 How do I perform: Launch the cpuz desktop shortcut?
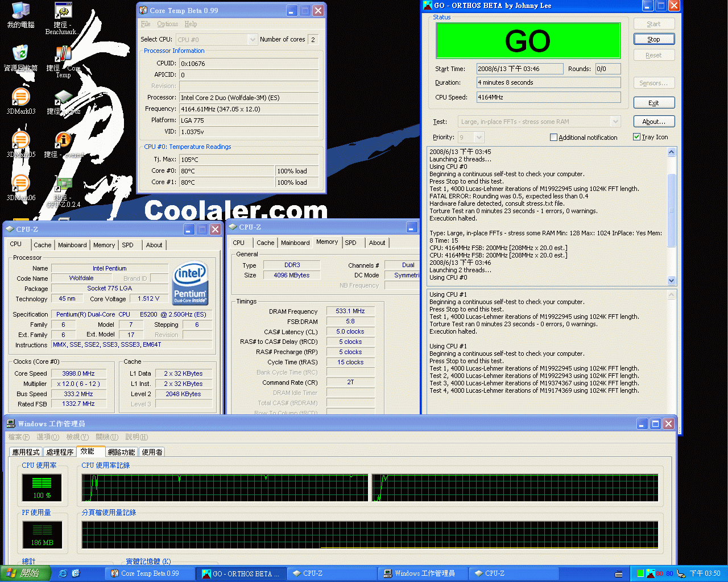click(x=63, y=102)
